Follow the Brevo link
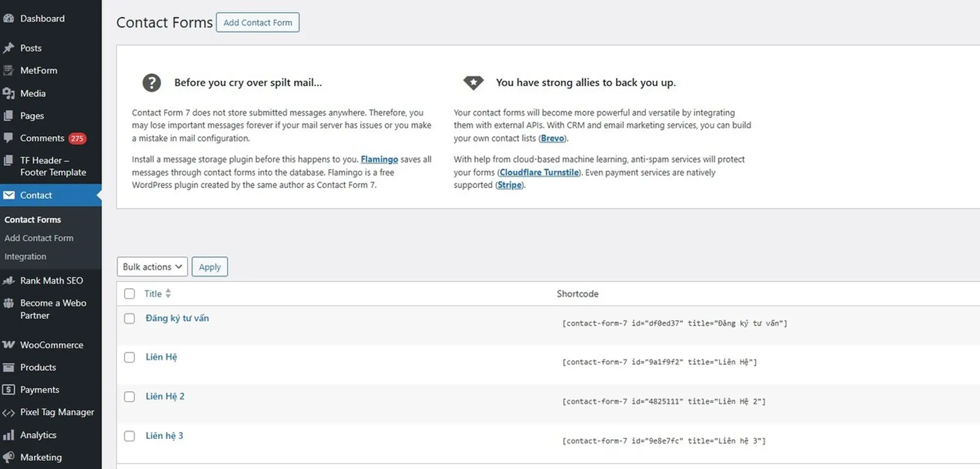The height and width of the screenshot is (469, 980). (553, 138)
